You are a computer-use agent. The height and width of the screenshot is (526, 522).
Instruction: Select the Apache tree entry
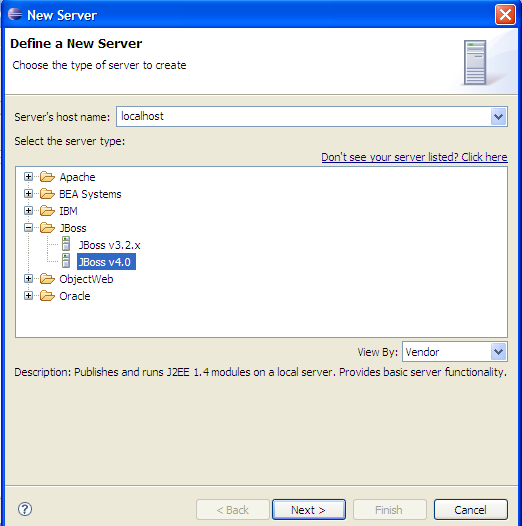(77, 177)
